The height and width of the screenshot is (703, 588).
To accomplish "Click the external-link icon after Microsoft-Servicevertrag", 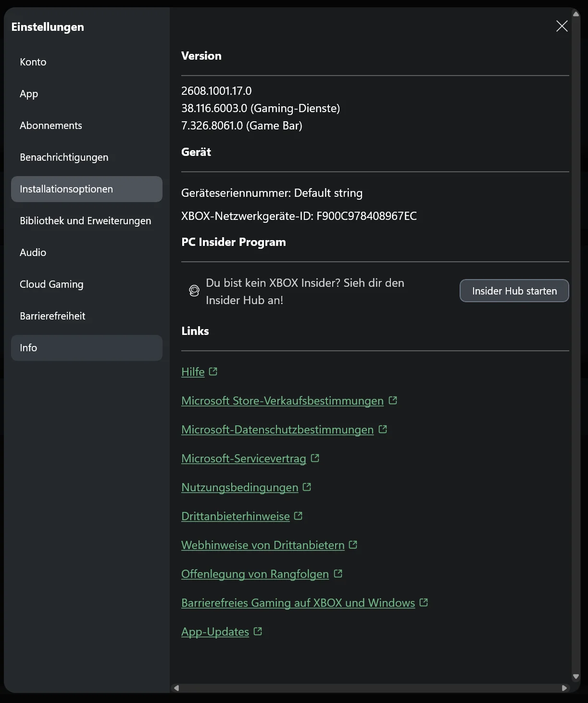I will 315,458.
